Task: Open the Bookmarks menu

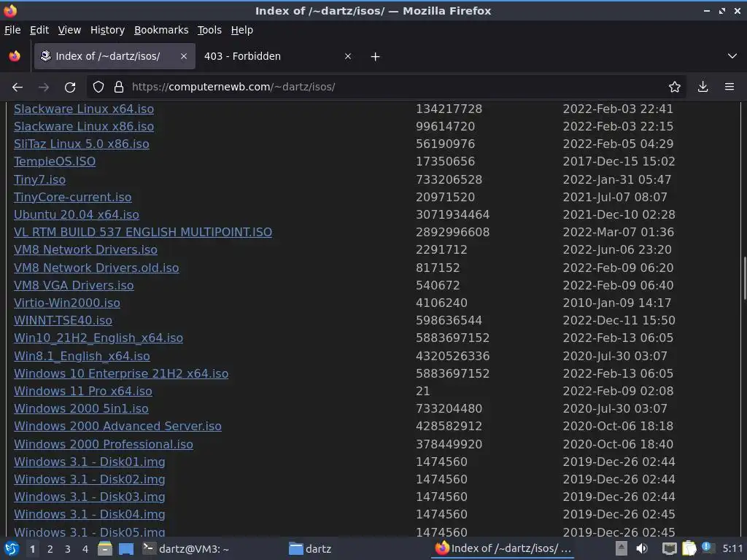Action: [161, 30]
